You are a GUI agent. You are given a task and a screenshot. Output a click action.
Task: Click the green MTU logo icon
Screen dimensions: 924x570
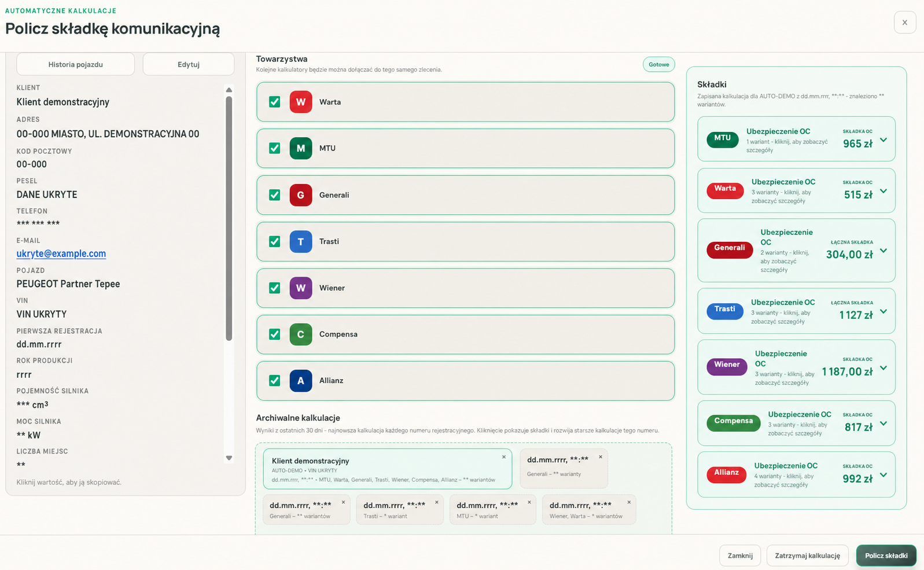point(301,148)
